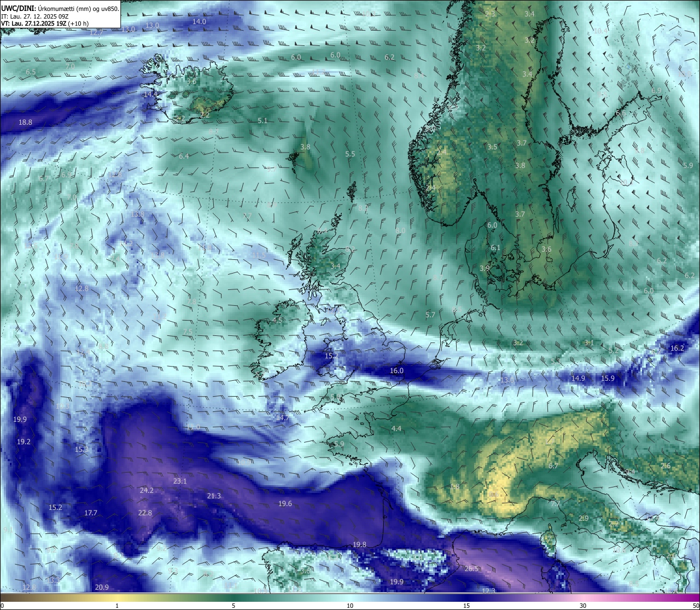Select the '6.7' value over the Alps
This screenshot has height=610, width=700.
(x=553, y=466)
